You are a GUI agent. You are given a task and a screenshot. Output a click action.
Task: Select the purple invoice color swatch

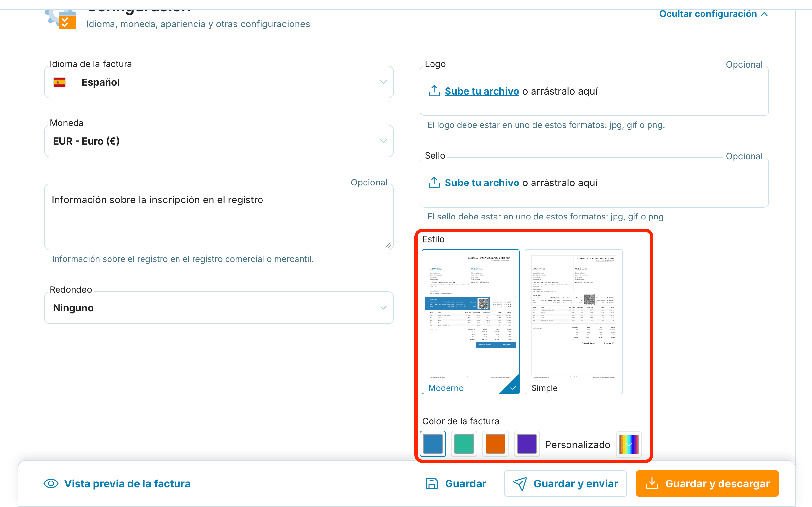pos(527,444)
